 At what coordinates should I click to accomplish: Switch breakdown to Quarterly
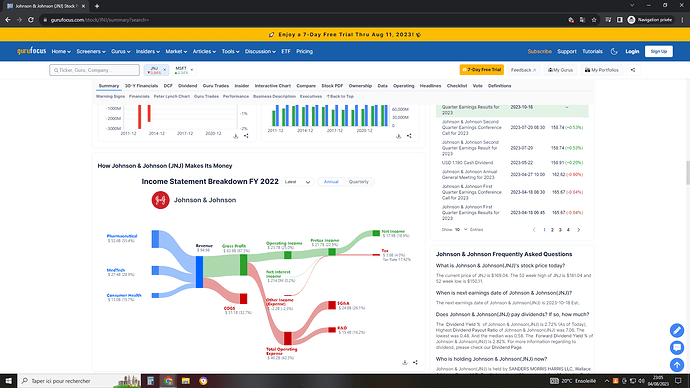(359, 182)
